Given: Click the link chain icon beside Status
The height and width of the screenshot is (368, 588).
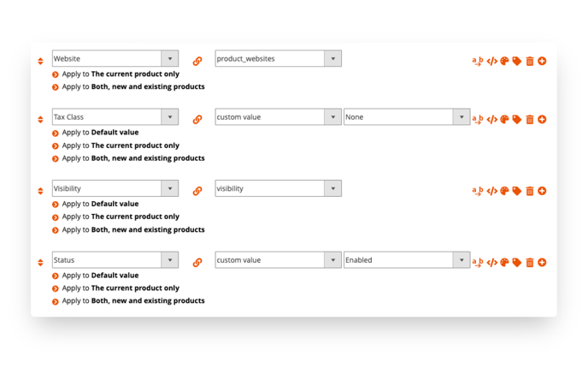Looking at the screenshot, I should click(x=197, y=262).
